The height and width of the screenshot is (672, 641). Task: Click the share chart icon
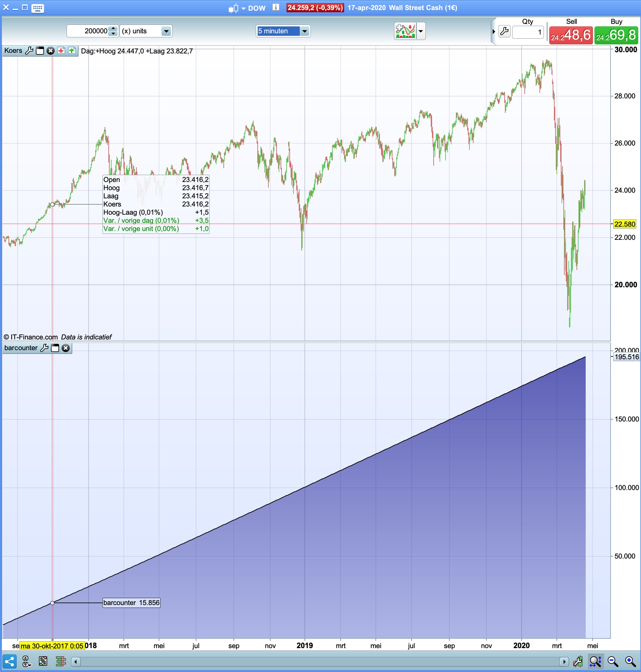point(9,661)
